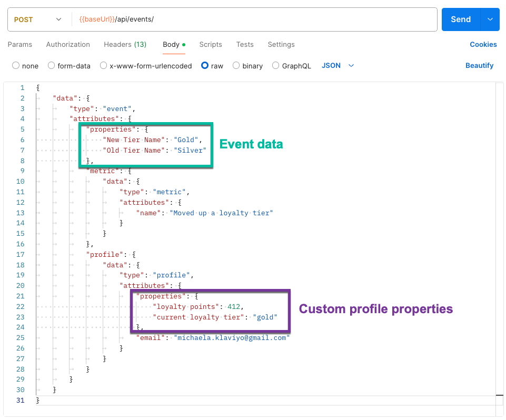Open the Tests tab
This screenshot has width=506, height=420.
click(245, 45)
